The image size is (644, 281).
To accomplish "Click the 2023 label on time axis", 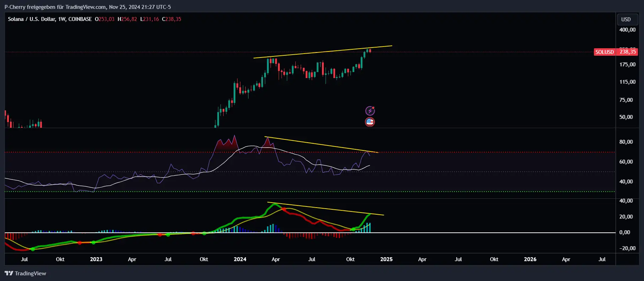I will (x=96, y=259).
